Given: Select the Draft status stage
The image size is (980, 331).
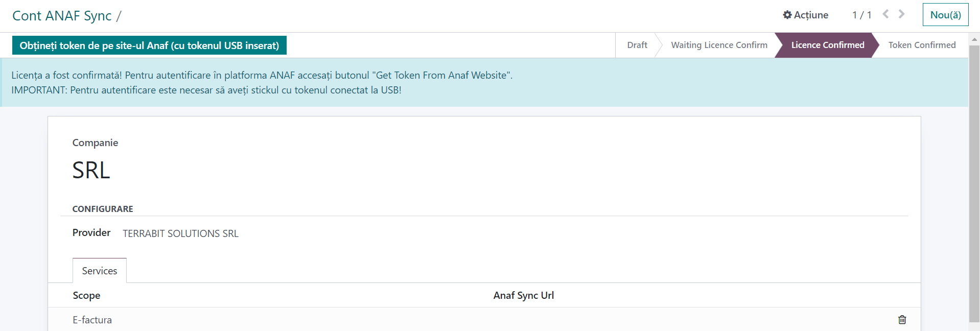Looking at the screenshot, I should 637,45.
